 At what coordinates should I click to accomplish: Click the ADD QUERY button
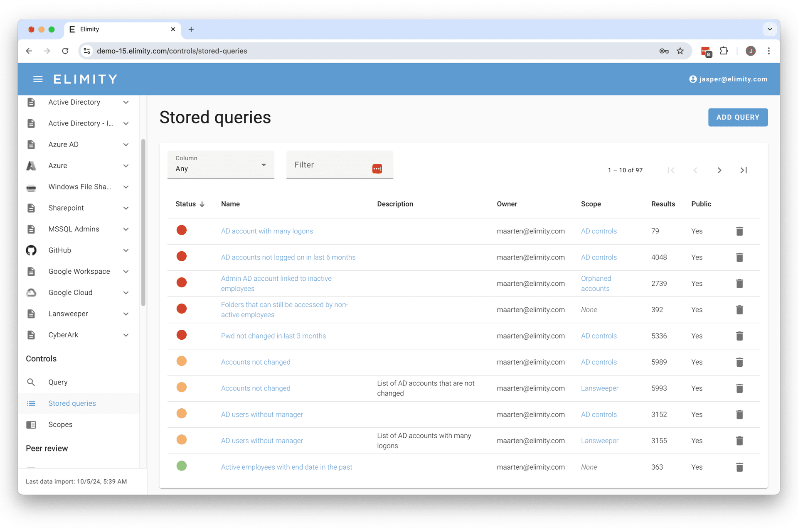tap(738, 118)
